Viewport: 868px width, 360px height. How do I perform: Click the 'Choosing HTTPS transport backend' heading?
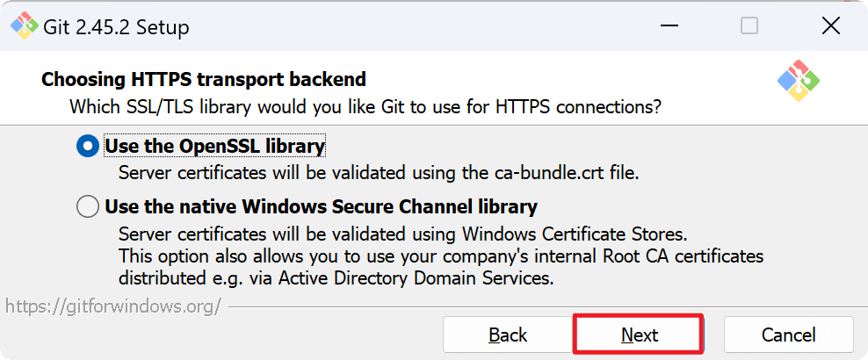point(204,80)
